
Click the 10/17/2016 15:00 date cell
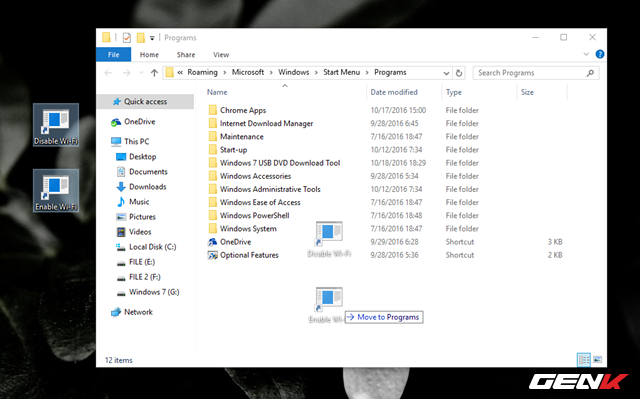(398, 110)
